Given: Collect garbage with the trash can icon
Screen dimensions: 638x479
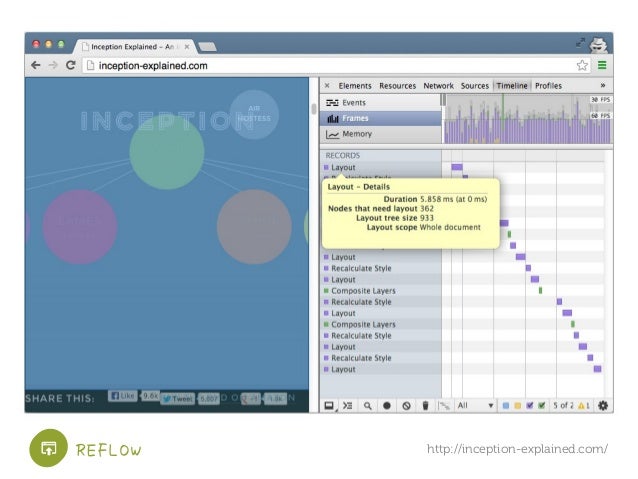Looking at the screenshot, I should click(x=425, y=405).
